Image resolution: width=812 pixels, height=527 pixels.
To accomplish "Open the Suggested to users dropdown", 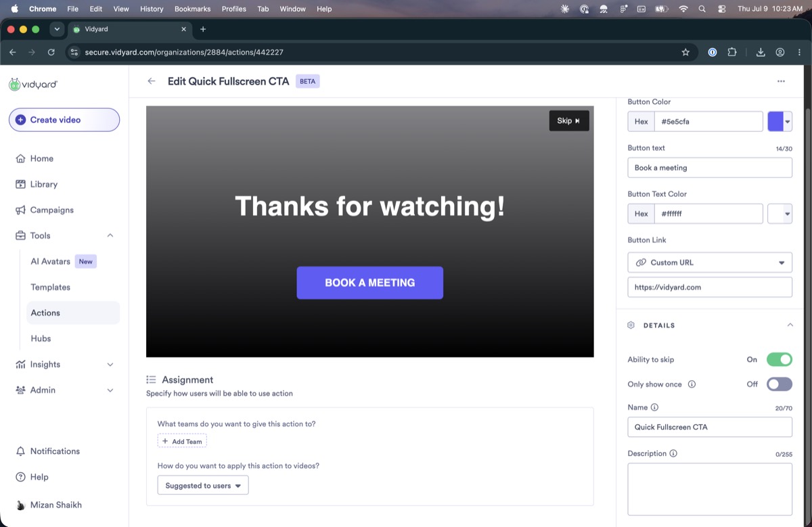I will pos(203,485).
